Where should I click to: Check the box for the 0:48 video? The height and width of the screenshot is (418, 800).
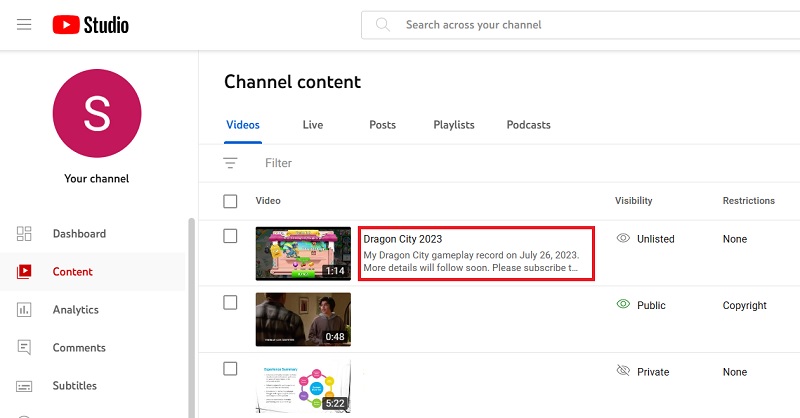tap(230, 302)
